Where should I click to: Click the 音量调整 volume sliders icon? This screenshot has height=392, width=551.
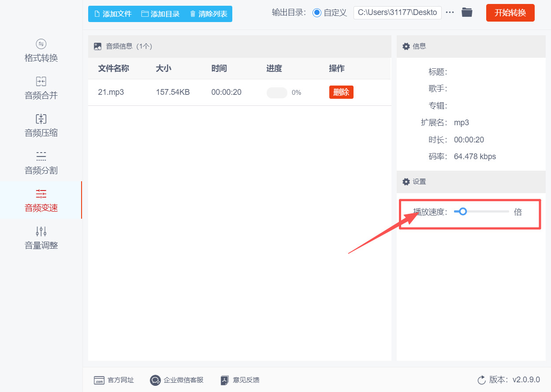pyautogui.click(x=41, y=231)
